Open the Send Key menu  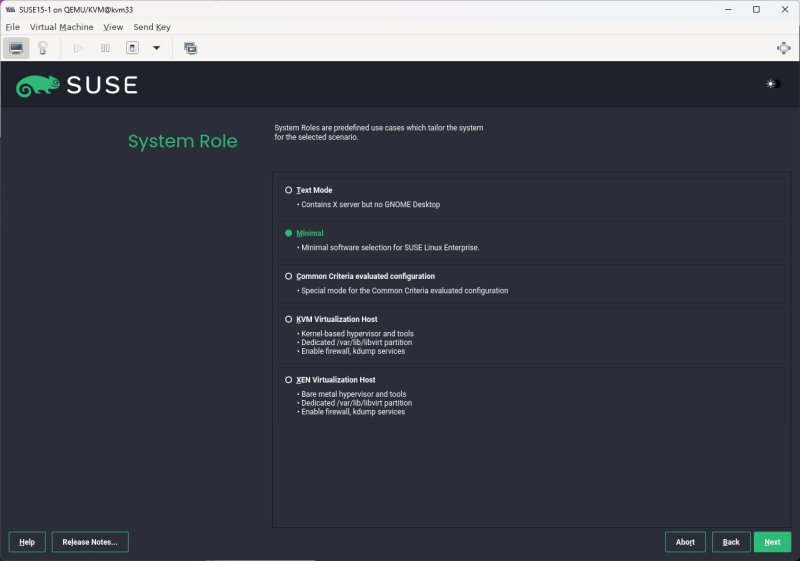(x=152, y=27)
